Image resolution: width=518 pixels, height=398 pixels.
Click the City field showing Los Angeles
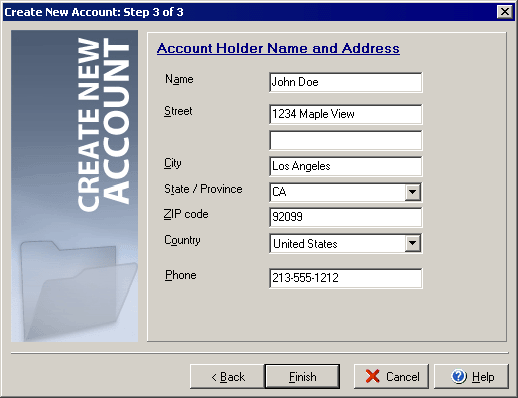[x=346, y=166]
